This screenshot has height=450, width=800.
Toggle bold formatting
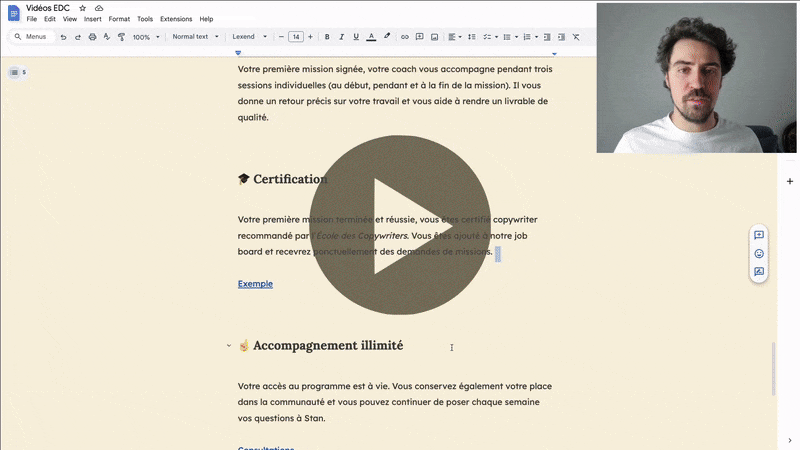tap(326, 37)
